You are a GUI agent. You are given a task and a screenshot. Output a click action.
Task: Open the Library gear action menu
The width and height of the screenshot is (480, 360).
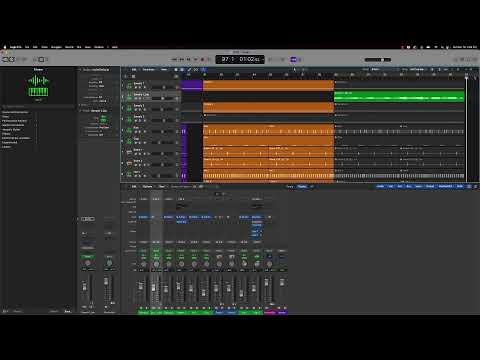pos(5,311)
